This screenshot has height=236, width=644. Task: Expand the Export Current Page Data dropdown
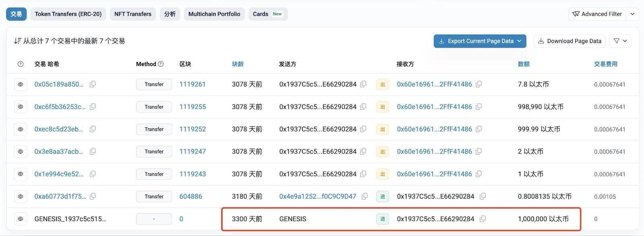pyautogui.click(x=519, y=41)
